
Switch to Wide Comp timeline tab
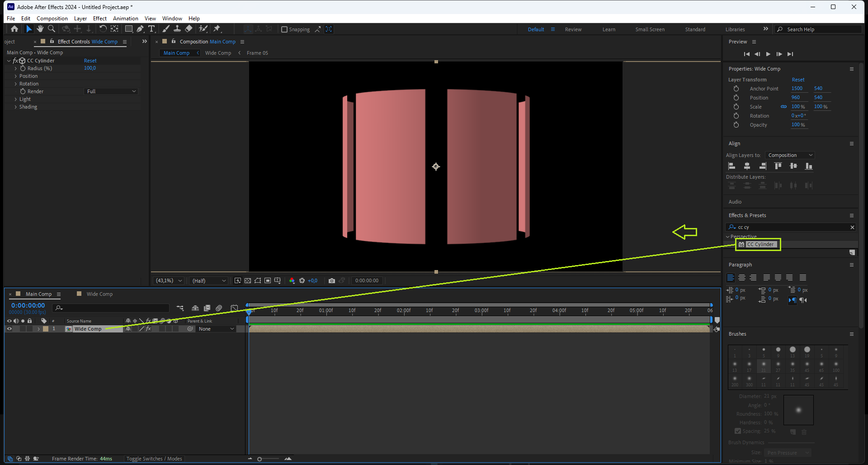pyautogui.click(x=99, y=294)
